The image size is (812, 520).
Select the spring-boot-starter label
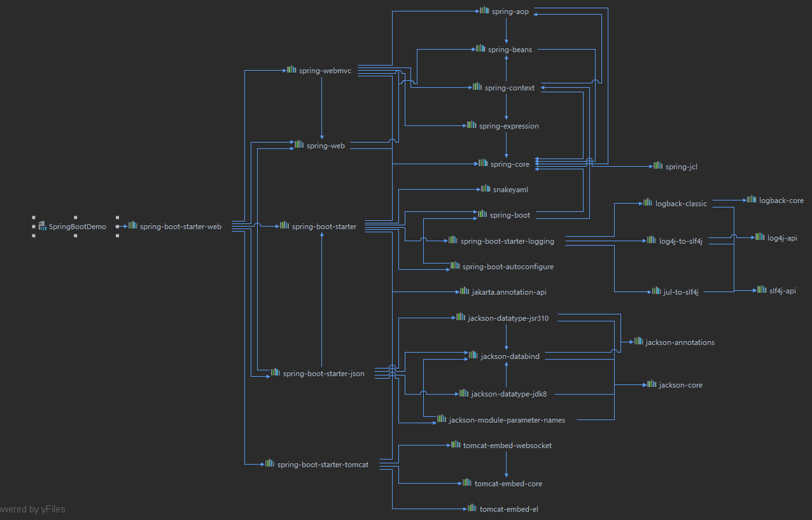pyautogui.click(x=324, y=226)
